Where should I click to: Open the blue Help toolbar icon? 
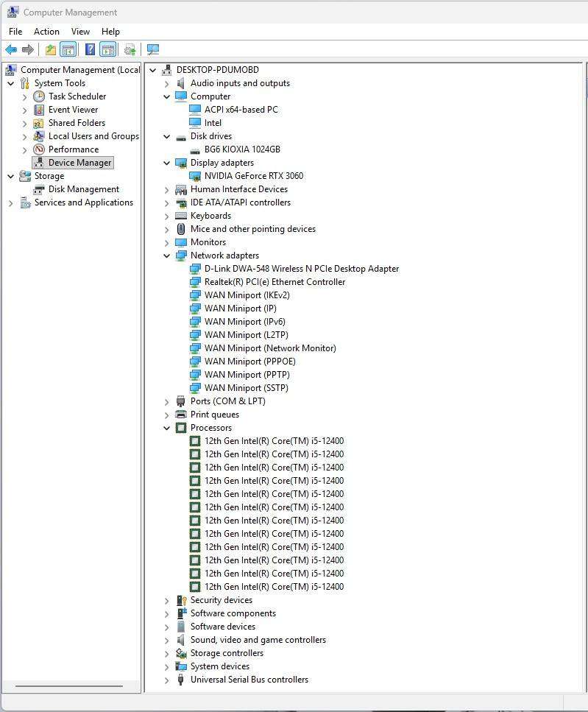(90, 49)
